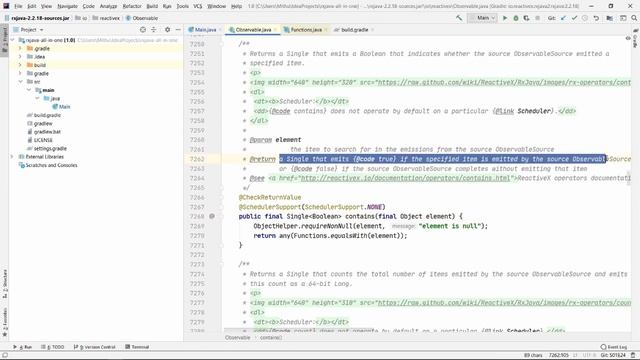Open the Main run configuration dropdown

point(482,18)
